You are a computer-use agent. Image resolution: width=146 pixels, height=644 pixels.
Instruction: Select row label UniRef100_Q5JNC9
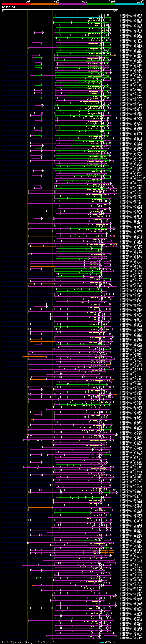tap(131, 618)
